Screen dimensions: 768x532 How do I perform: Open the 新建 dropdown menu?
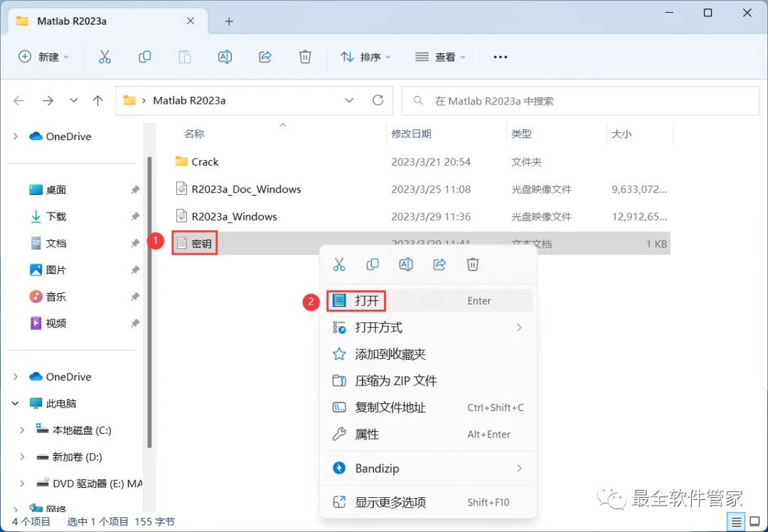coord(43,57)
